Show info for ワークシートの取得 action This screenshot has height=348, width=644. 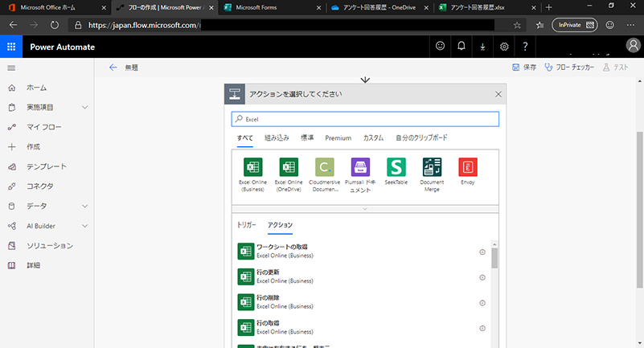click(482, 252)
